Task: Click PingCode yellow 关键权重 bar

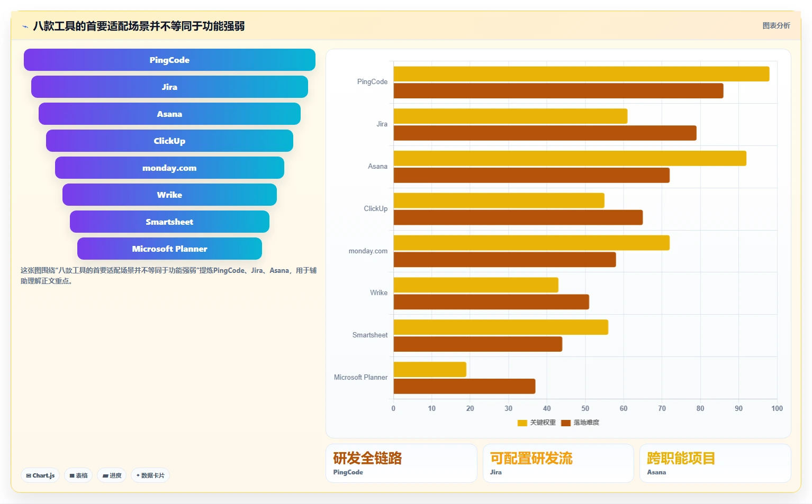Action: [x=581, y=74]
